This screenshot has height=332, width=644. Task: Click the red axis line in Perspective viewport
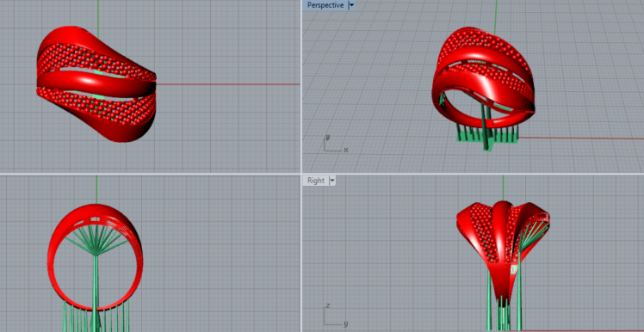tap(581, 138)
